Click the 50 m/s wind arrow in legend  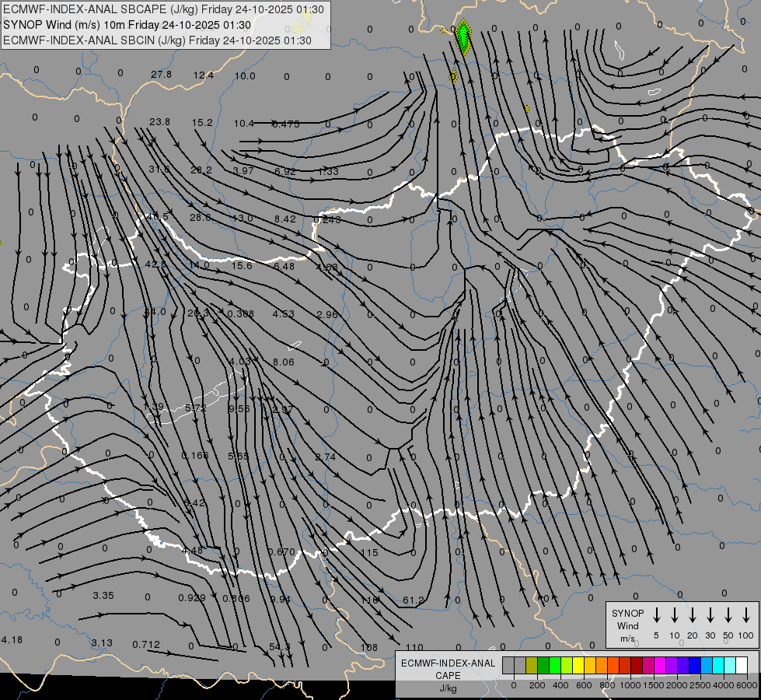point(728,615)
